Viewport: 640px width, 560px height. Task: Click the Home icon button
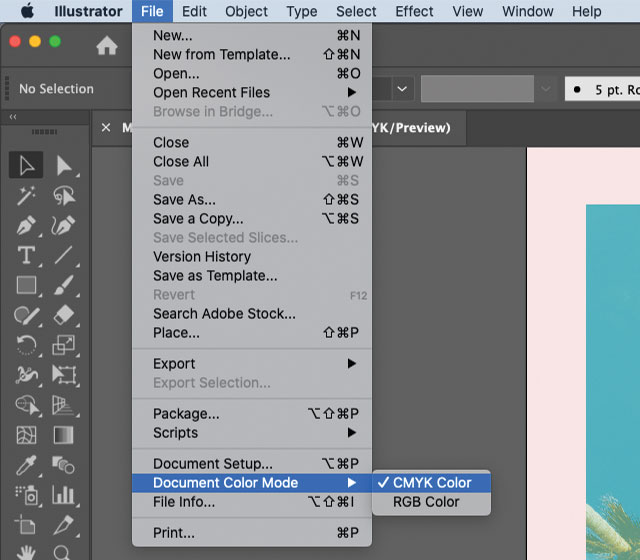[x=106, y=45]
